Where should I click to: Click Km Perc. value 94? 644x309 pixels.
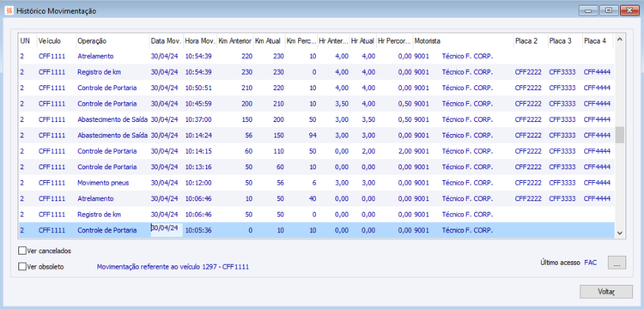(312, 136)
